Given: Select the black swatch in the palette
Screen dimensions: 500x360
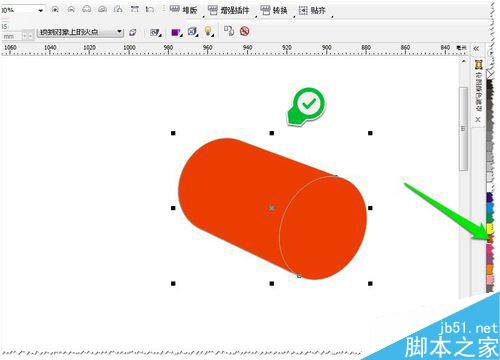Looking at the screenshot, I should coord(489,84).
